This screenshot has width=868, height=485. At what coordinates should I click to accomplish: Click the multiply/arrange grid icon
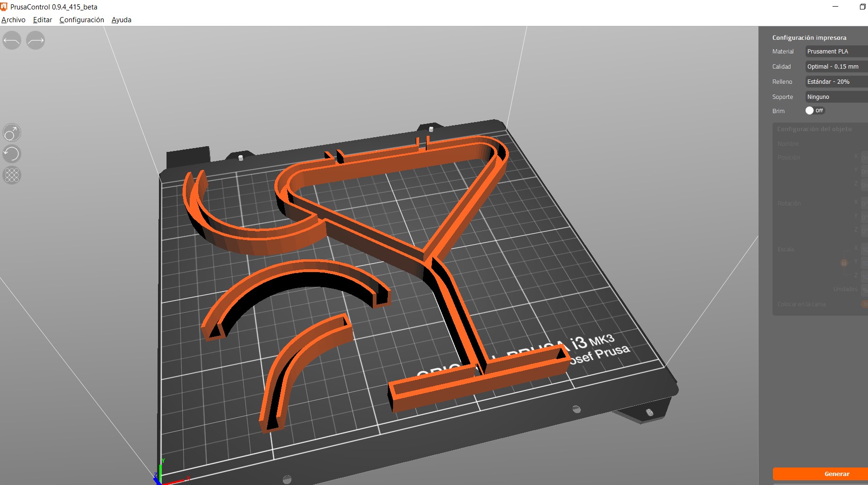[12, 175]
